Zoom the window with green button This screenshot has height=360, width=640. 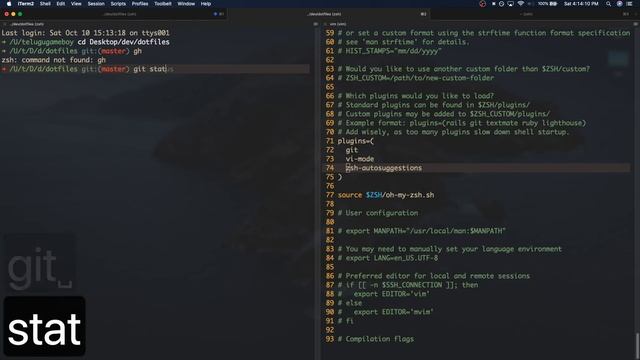[x=20, y=14]
